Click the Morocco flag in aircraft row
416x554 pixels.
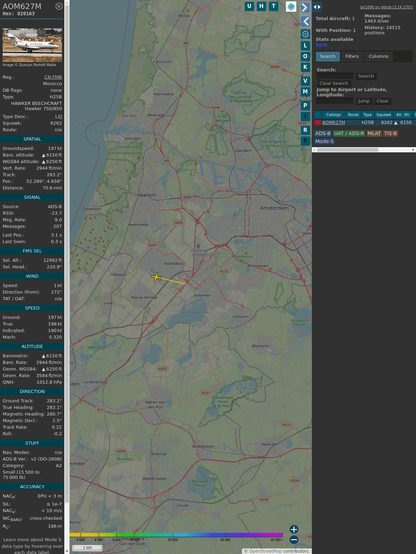(318, 122)
